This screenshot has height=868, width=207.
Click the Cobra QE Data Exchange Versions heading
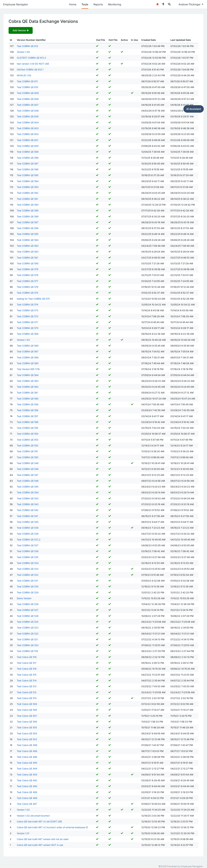point(43,21)
